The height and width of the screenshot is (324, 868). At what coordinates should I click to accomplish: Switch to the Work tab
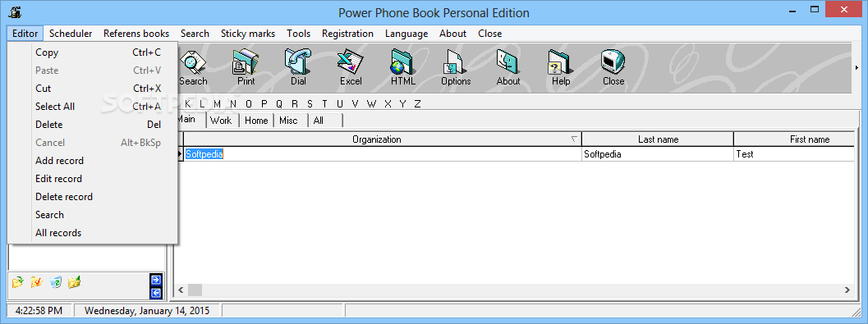tap(222, 121)
